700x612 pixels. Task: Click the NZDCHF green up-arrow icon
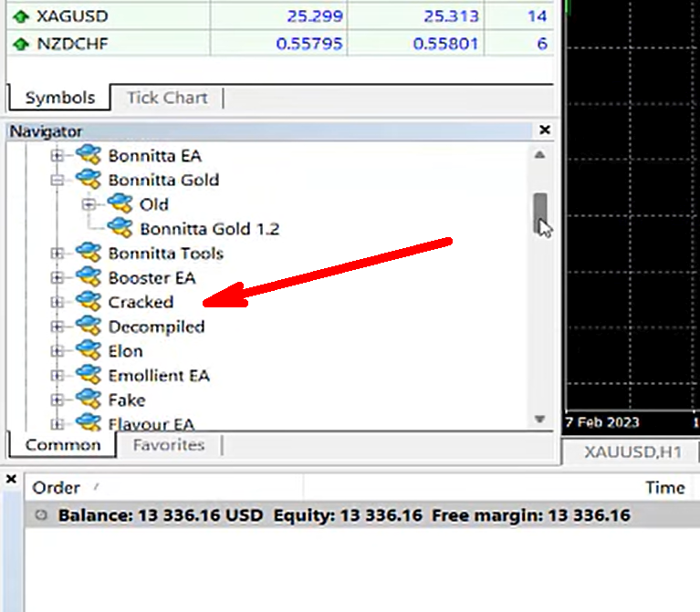click(x=21, y=44)
